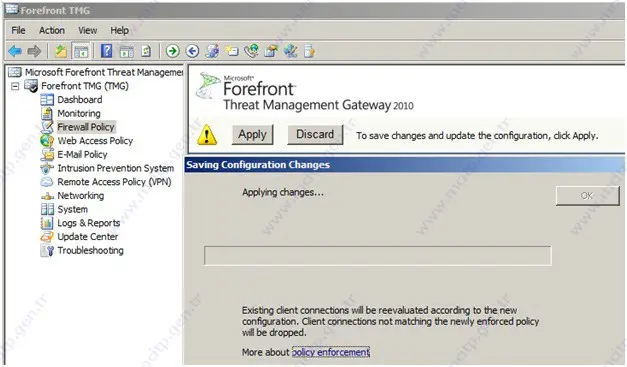
Task: Click the Forefront TMG server icon
Action: coord(31,86)
